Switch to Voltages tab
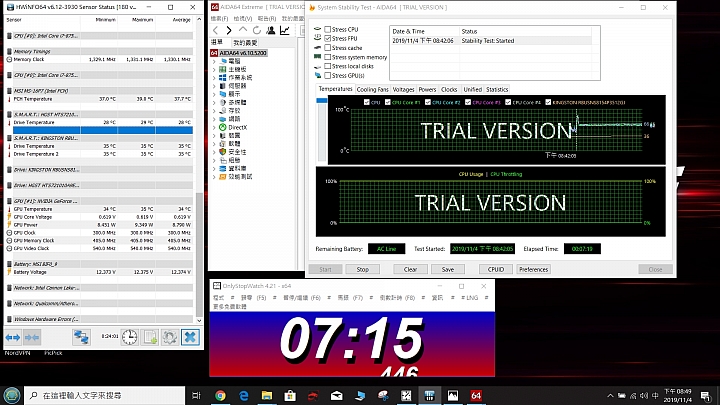The height and width of the screenshot is (405, 720). 404,90
